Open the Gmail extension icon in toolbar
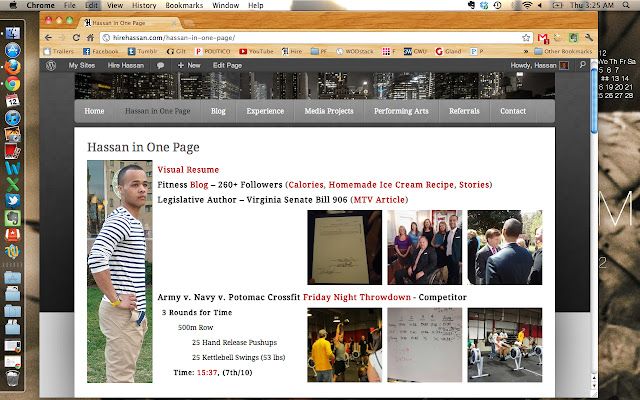The width and height of the screenshot is (640, 400). pos(543,37)
